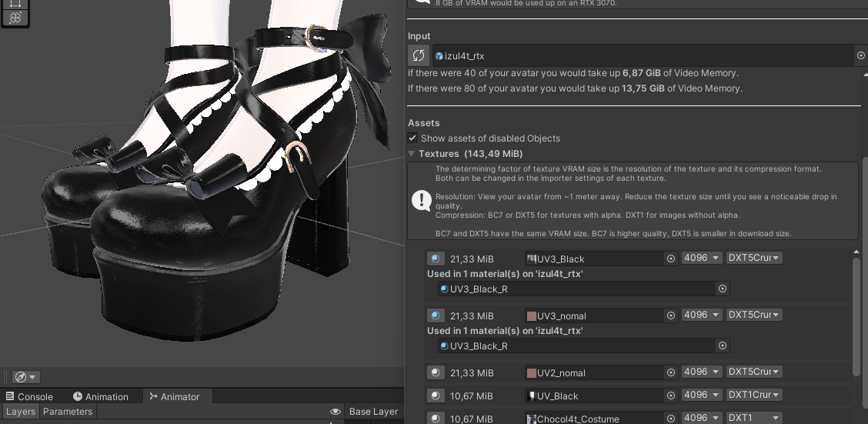Open resolution dropdown for UV3_Black texture

(x=702, y=259)
